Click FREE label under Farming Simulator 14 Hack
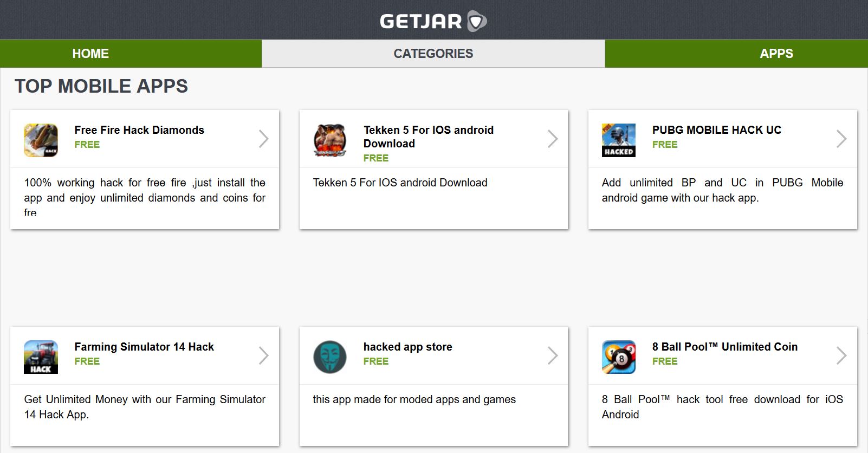The image size is (868, 453). pos(87,361)
